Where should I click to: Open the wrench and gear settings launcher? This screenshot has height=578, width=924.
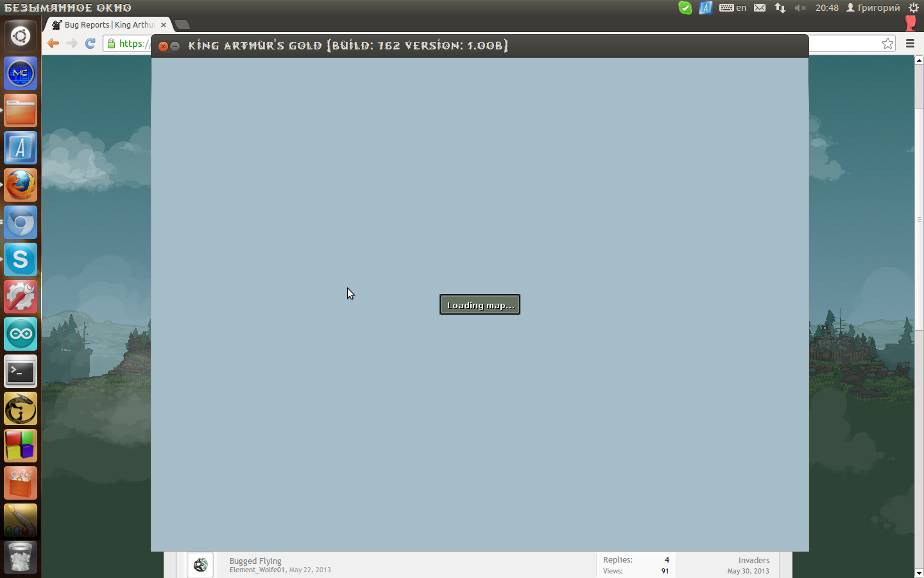click(x=21, y=297)
